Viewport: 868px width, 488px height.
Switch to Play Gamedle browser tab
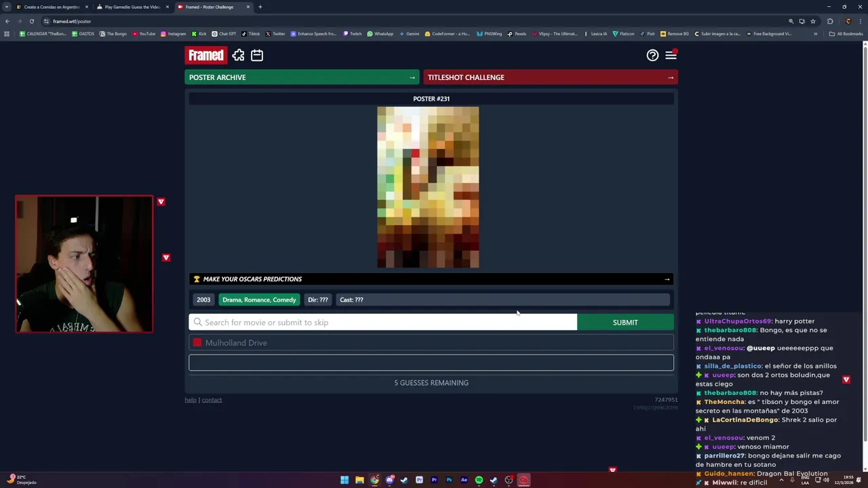pos(132,7)
